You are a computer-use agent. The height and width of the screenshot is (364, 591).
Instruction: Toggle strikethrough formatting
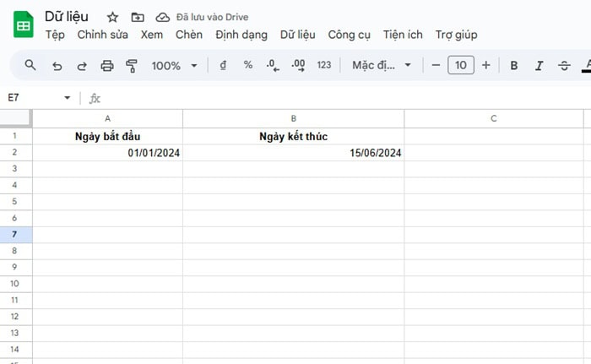coord(564,65)
